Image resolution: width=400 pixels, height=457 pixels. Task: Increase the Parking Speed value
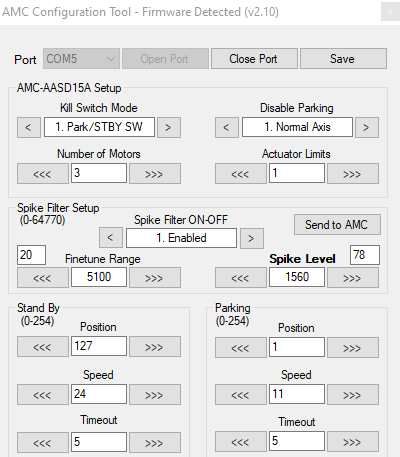353,394
